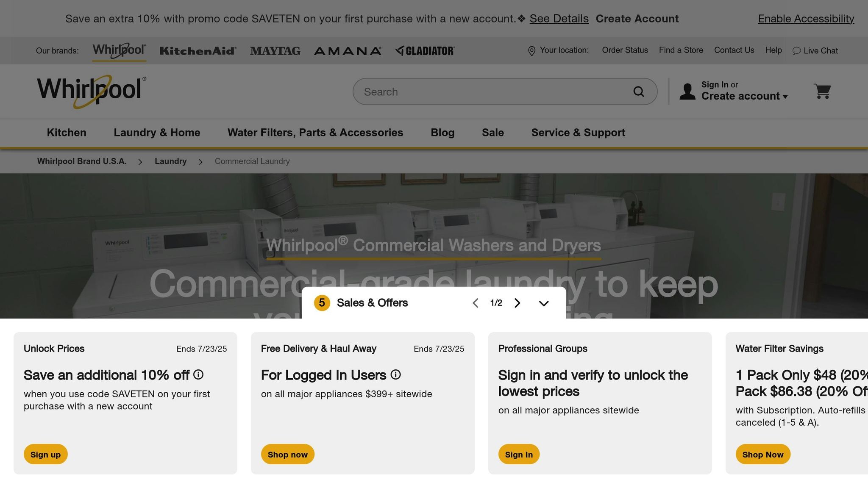Viewport: 868px width, 488px height.
Task: Click the info icon beside 'Save an additional 10% off'
Action: (198, 374)
